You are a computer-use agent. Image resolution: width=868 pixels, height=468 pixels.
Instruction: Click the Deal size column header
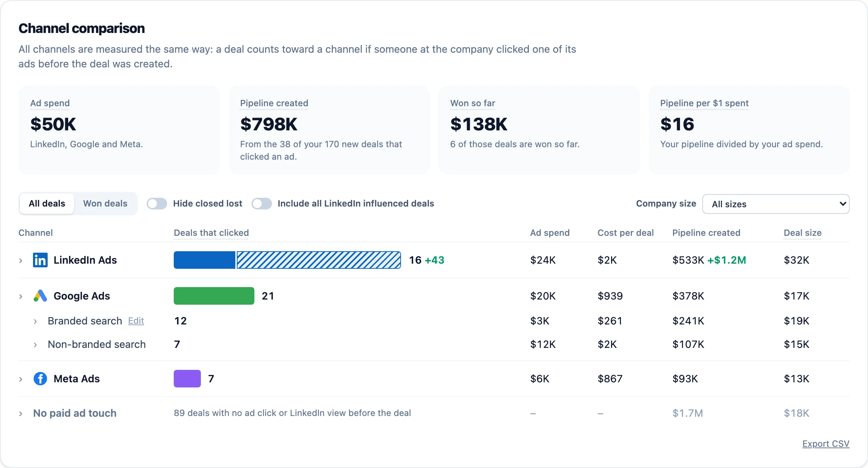point(802,233)
